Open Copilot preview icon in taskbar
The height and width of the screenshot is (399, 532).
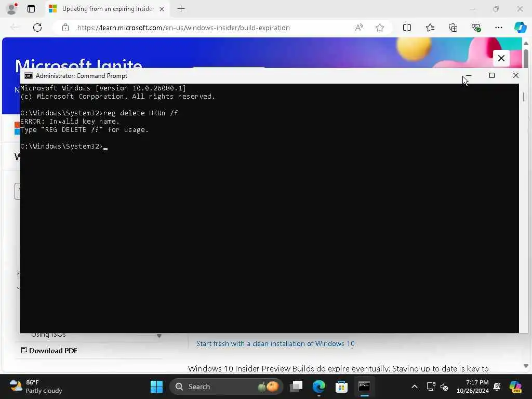tap(515, 387)
